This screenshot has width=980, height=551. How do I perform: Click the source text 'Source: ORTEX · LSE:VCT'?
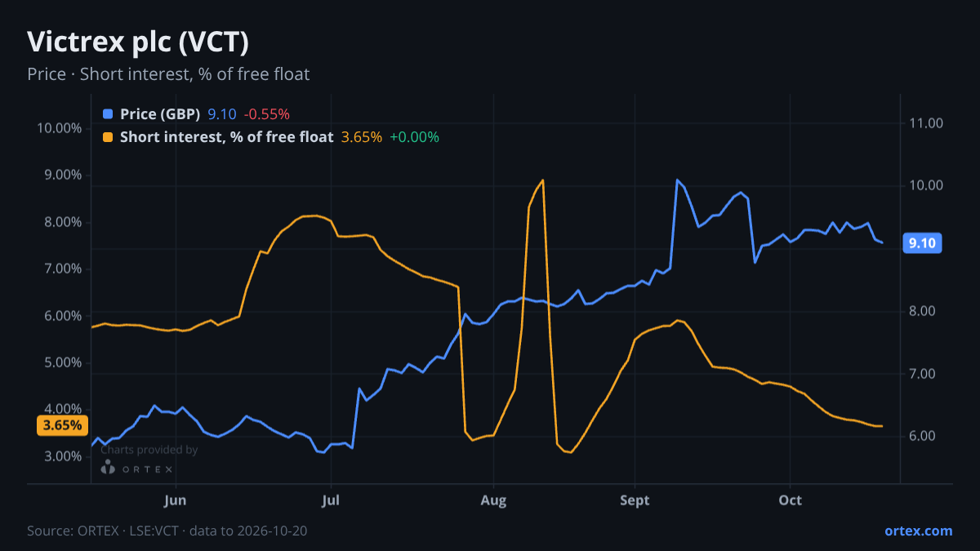point(101,531)
